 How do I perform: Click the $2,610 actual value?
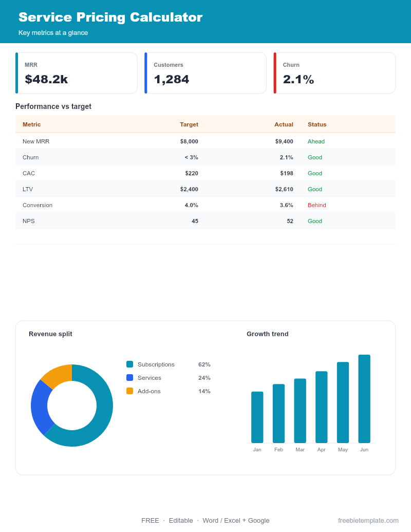tap(284, 189)
